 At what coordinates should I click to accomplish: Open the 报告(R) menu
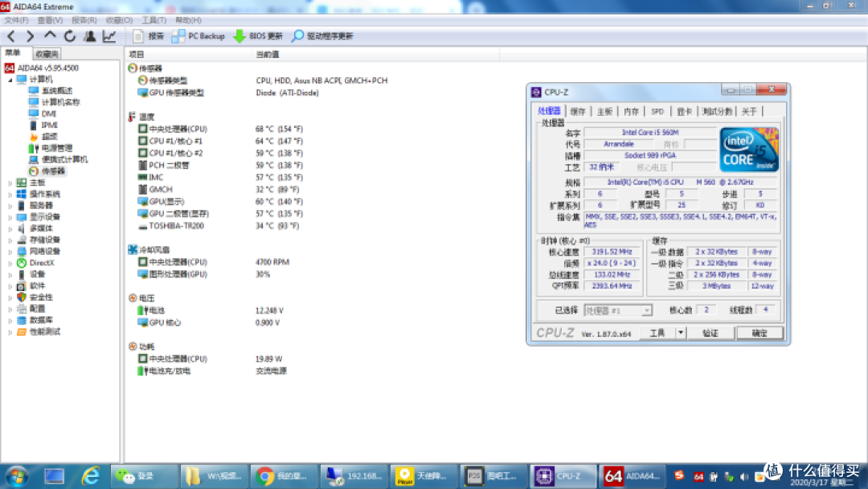tap(84, 20)
